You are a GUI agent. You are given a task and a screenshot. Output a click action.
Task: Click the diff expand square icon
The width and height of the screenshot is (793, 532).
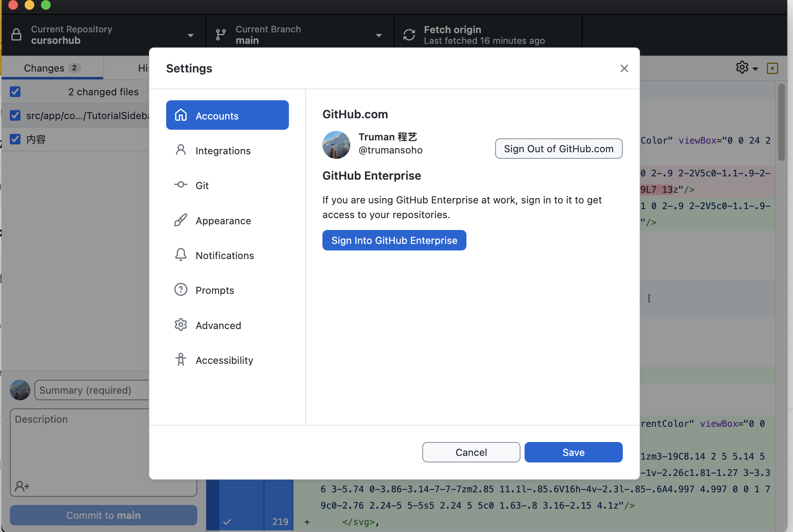click(772, 68)
